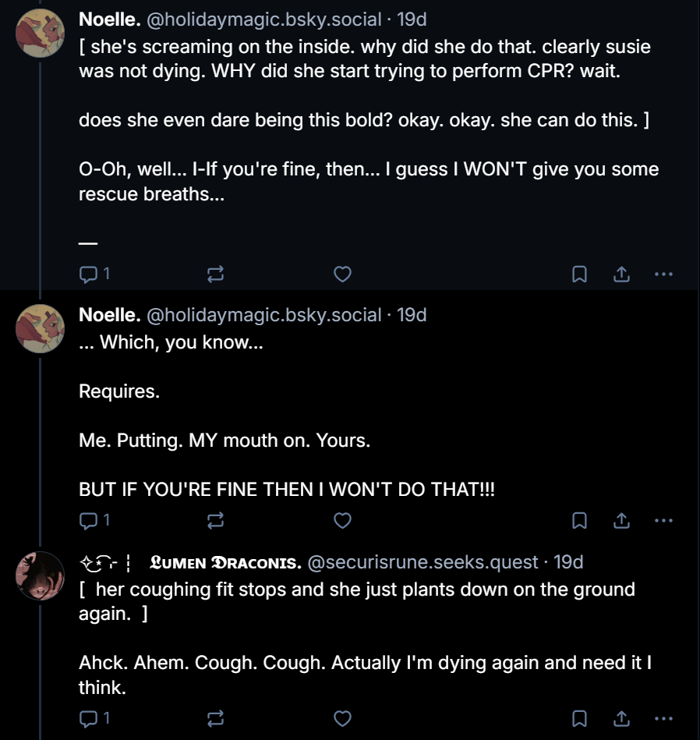
Task: Repost the Lumen Draconis post
Action: coord(215,717)
